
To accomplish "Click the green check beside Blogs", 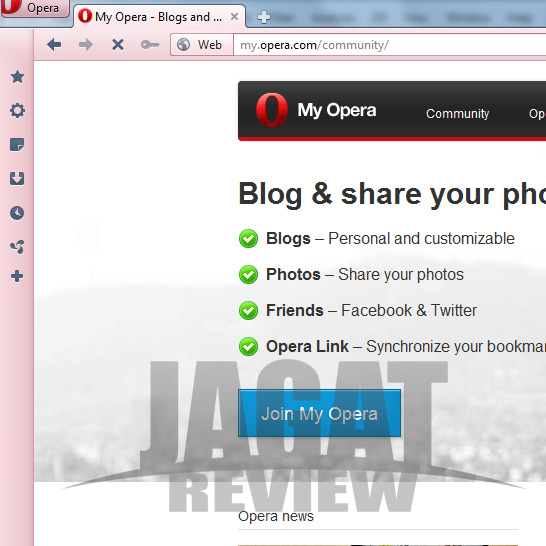I will [x=248, y=239].
